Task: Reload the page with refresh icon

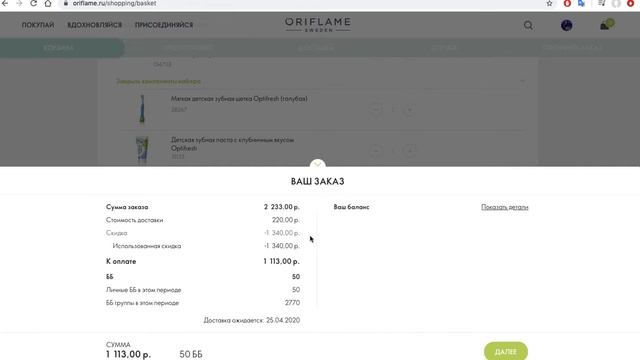Action: (33, 3)
